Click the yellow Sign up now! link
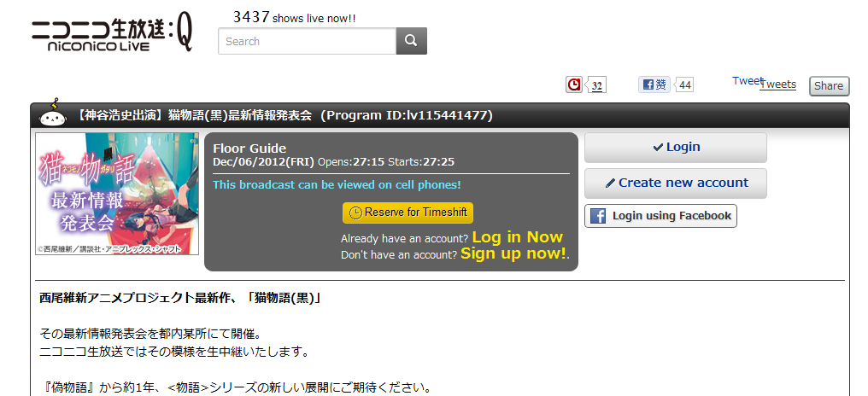Screen dimensions: 868x396 tap(513, 253)
